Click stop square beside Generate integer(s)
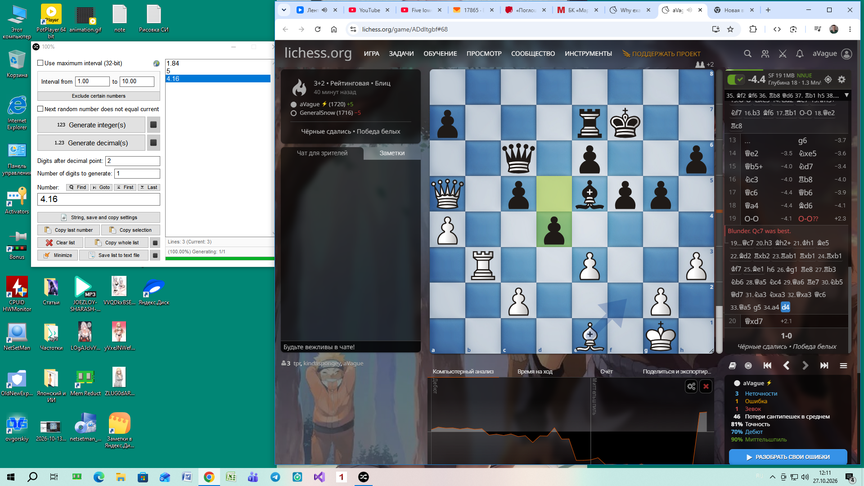Viewport: 864px width, 486px height. point(154,125)
